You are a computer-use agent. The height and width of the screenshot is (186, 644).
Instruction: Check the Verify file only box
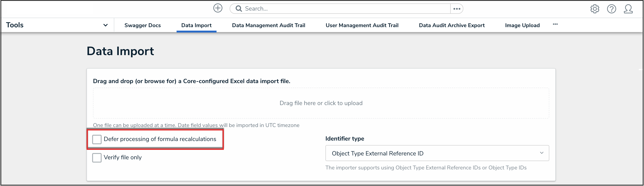97,158
